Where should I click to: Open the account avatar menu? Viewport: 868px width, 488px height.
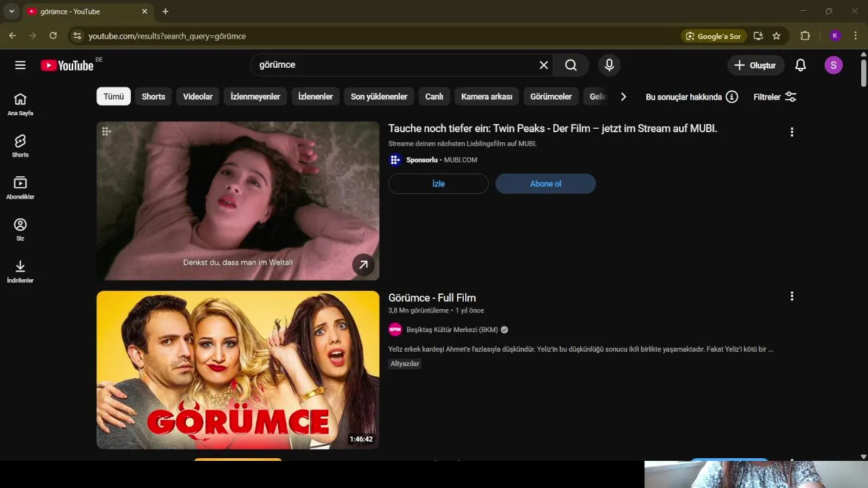833,65
